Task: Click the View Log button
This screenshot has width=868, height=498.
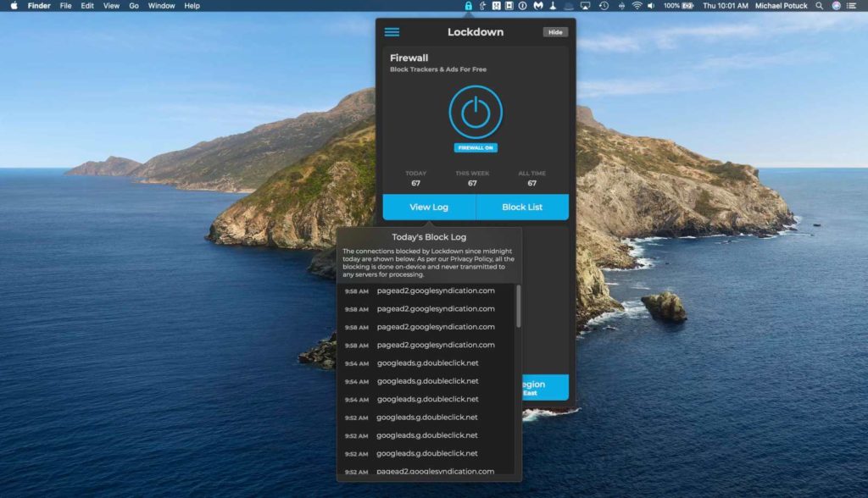Action: tap(428, 207)
